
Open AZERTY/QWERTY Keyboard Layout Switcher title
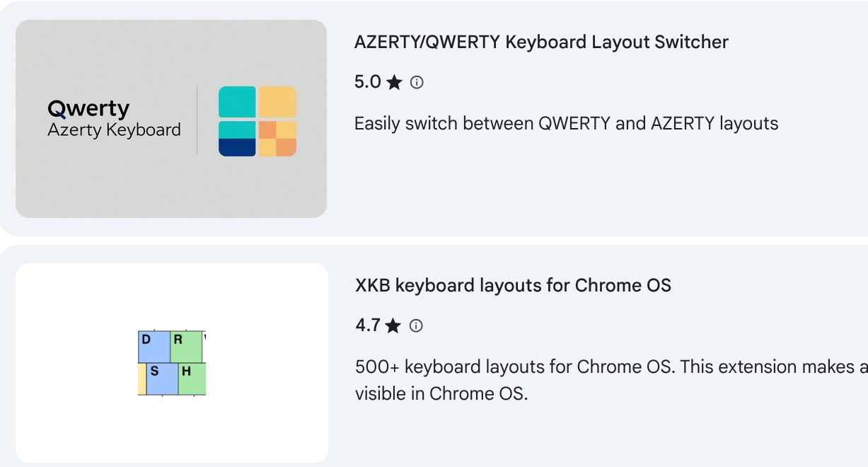click(x=541, y=42)
